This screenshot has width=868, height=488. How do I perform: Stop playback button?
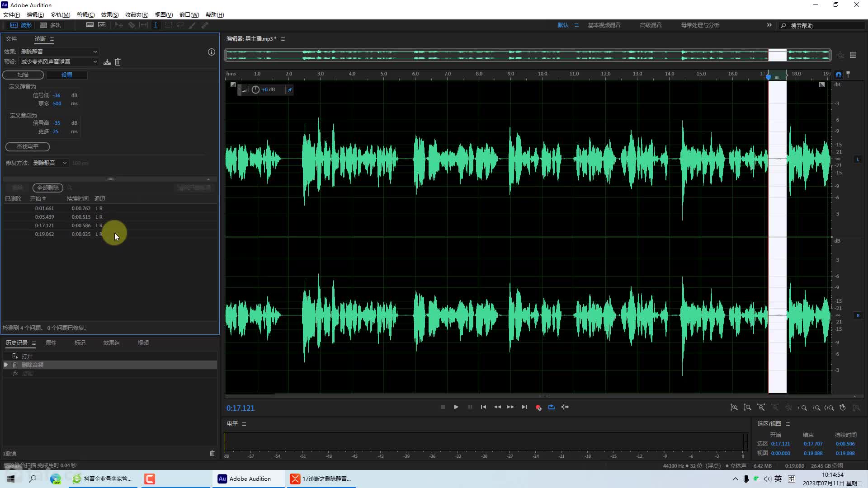443,407
